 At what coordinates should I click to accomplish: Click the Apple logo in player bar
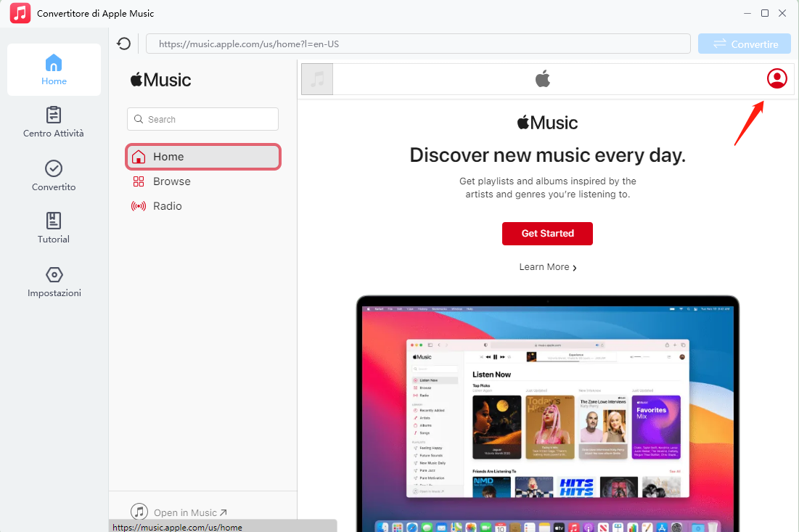[x=543, y=79]
